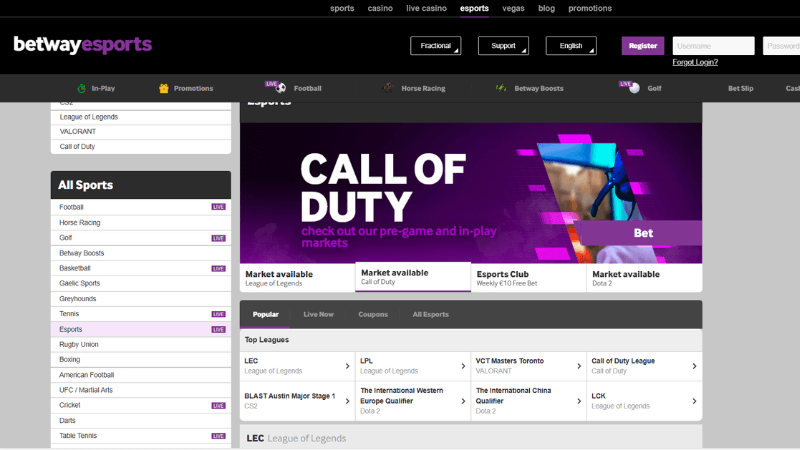Open Darts in All Sports list
Image resolution: width=800 pixels, height=450 pixels.
coord(141,421)
